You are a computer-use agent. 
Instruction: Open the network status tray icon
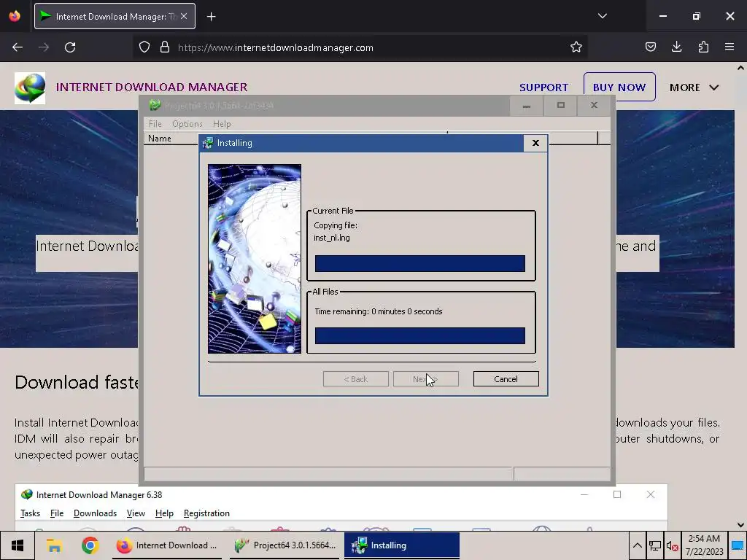655,545
